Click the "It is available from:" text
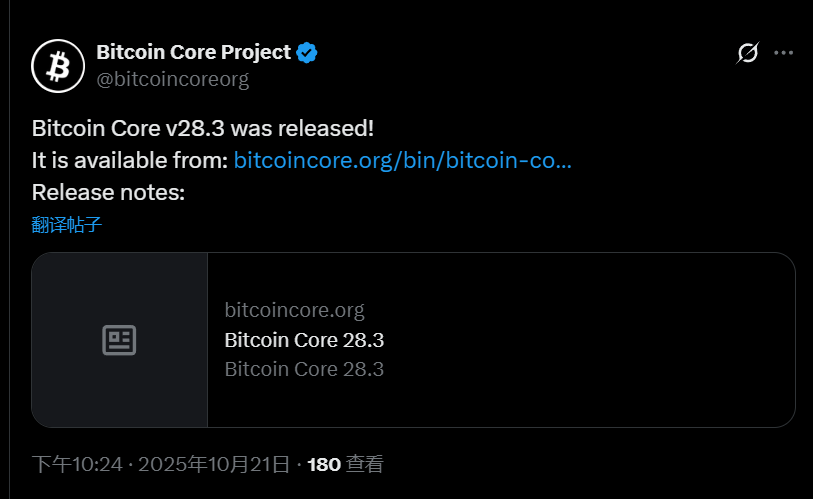813x499 pixels. (130, 160)
